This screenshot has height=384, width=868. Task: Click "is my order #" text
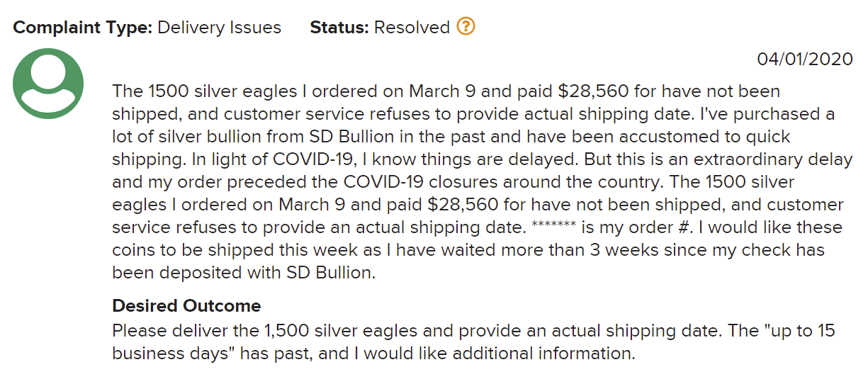[636, 228]
